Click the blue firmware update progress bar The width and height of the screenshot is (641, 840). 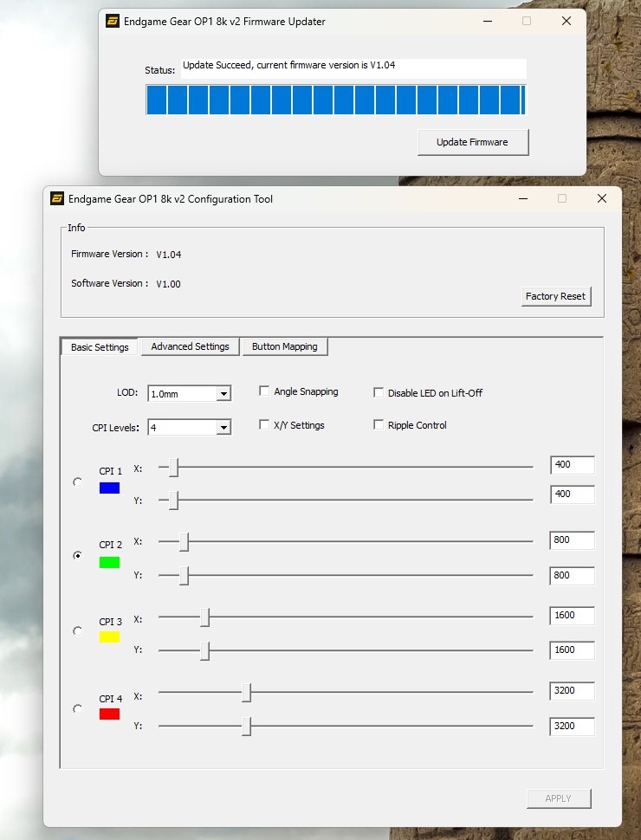pos(336,100)
